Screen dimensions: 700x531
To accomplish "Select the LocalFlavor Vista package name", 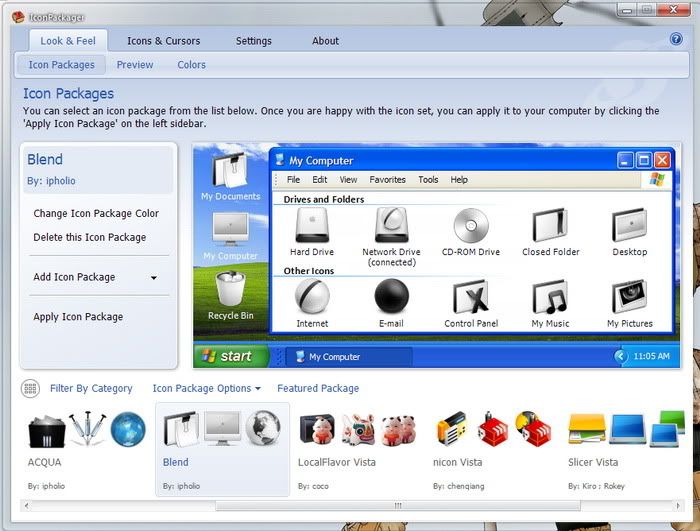I will tap(337, 462).
